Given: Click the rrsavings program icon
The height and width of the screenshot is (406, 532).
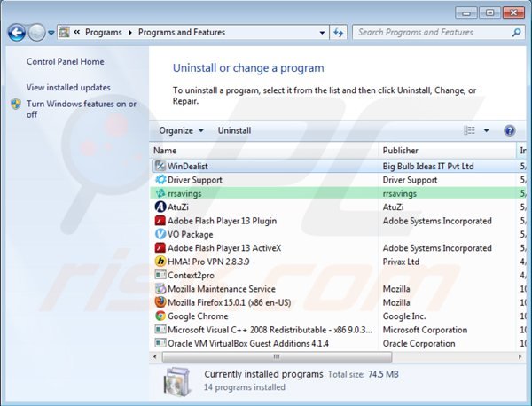Looking at the screenshot, I should [160, 193].
